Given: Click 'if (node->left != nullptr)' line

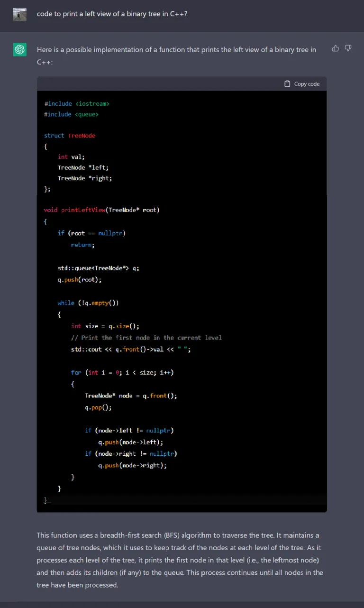Looking at the screenshot, I should (x=129, y=431).
